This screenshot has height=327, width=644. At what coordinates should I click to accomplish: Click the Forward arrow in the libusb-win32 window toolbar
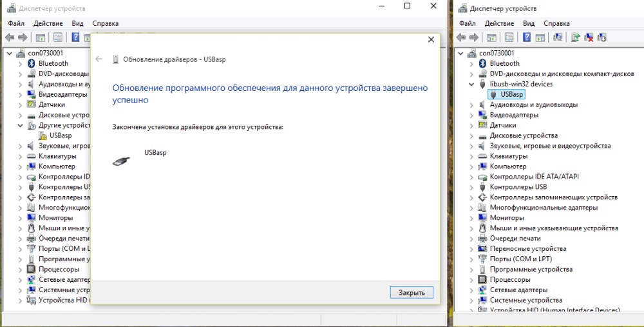coord(474,37)
